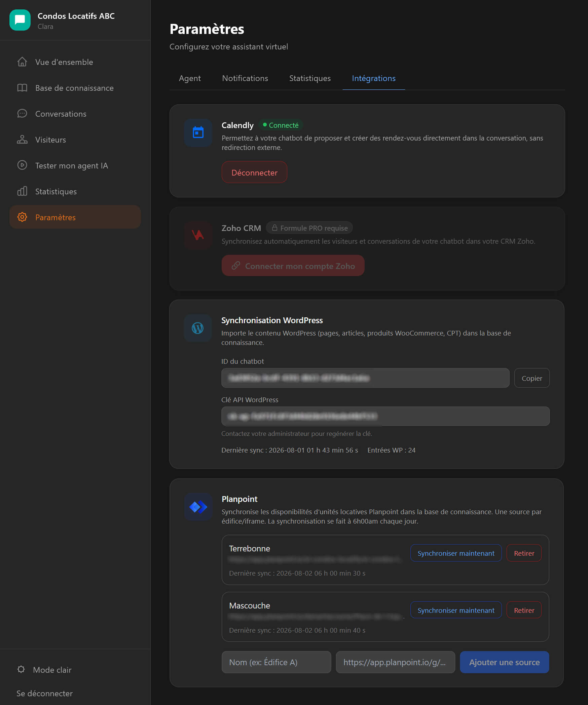Focus the Nom (ex: Édifice A) field
Screen dimensions: 588x705
[277, 662]
